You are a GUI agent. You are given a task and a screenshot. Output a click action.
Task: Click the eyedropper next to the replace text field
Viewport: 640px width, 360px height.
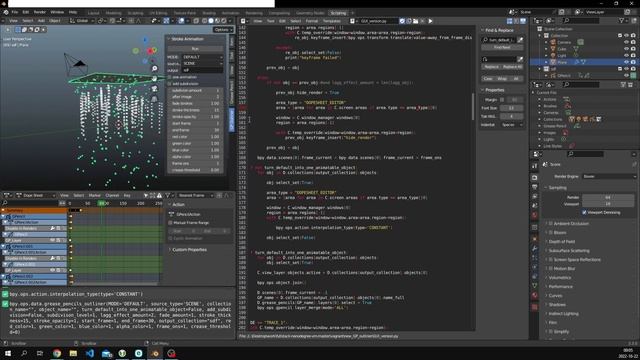pos(520,59)
